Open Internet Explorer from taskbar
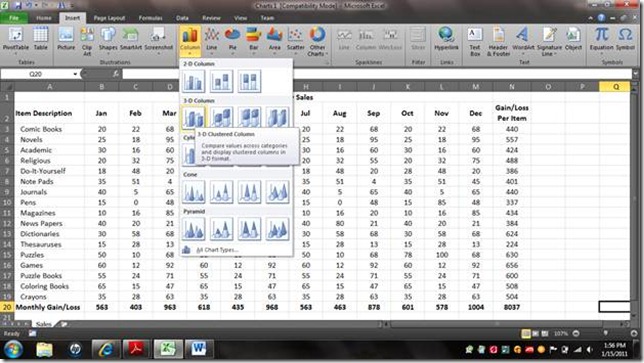 pos(106,349)
